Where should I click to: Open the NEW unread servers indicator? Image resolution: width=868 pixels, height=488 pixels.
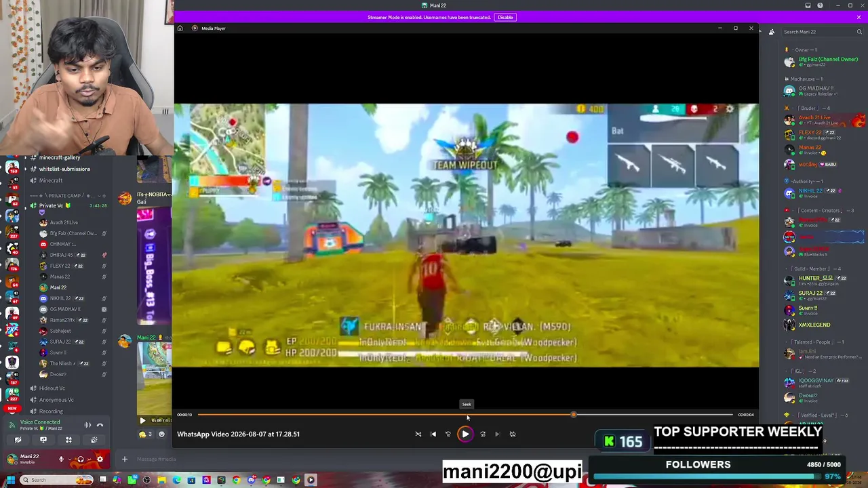(12, 409)
